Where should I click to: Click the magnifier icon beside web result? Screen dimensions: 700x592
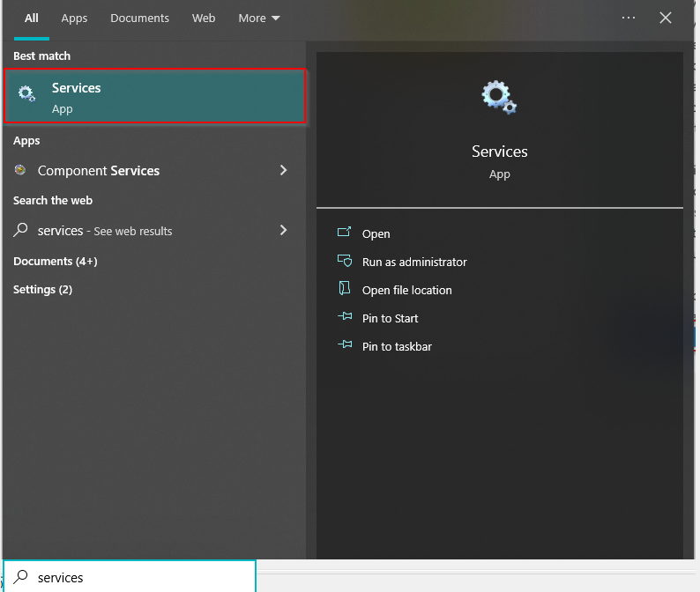click(x=20, y=230)
